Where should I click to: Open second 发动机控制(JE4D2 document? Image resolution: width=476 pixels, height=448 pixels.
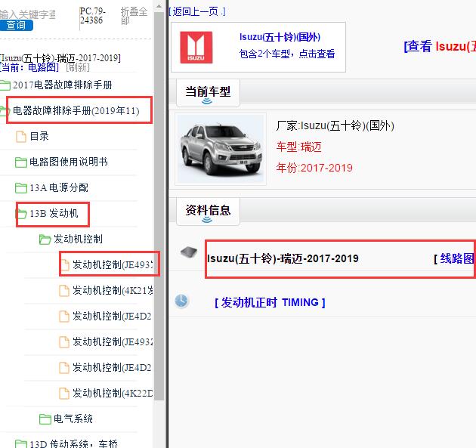112,368
